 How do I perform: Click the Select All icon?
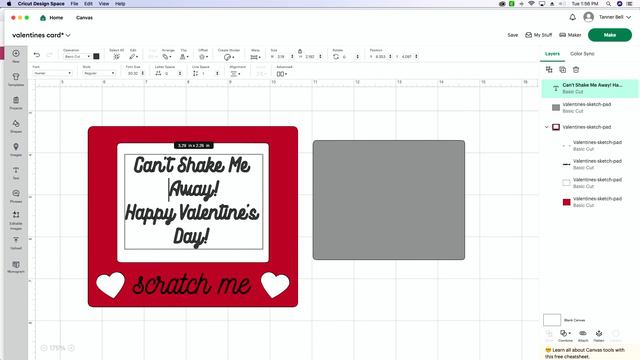point(116,56)
